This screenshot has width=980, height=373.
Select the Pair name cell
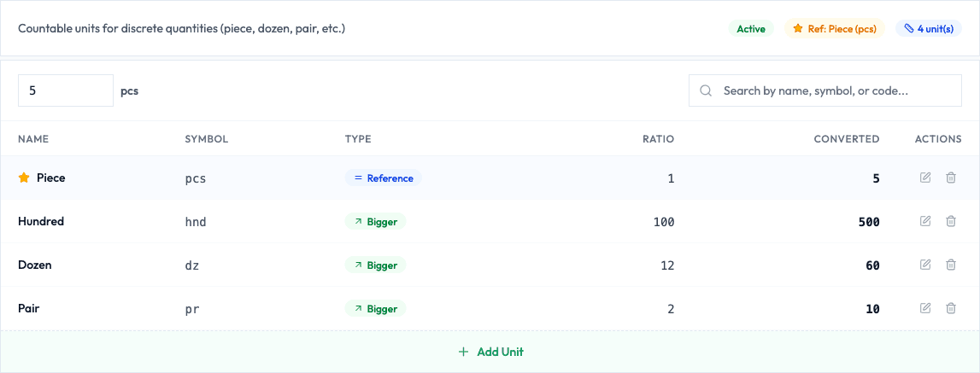29,308
